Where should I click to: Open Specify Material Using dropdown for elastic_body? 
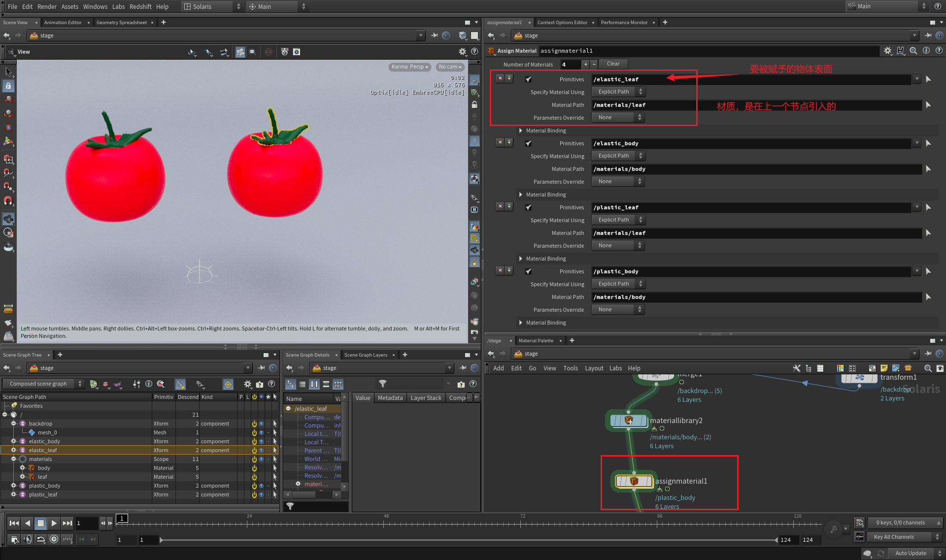pyautogui.click(x=619, y=156)
